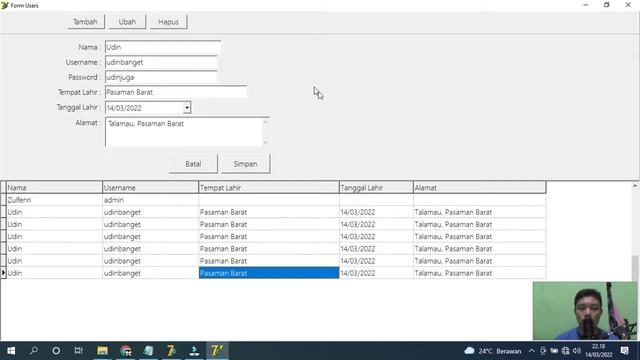The image size is (640, 360).
Task: Restore down the Form Users window
Action: point(607,5)
